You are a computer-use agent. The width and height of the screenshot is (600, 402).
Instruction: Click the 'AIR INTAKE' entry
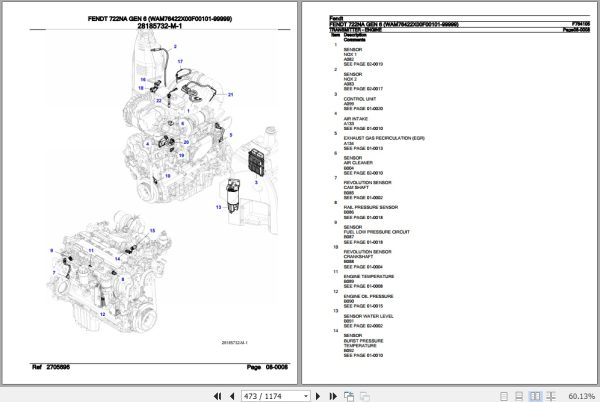coord(355,119)
